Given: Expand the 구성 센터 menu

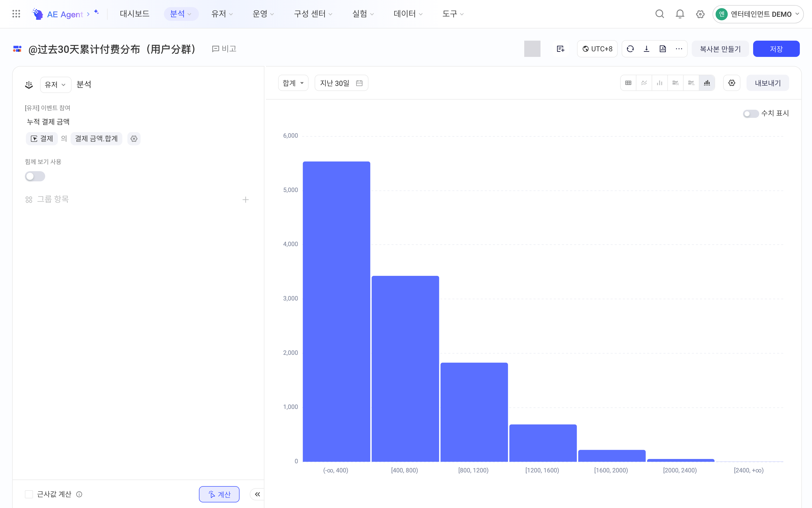Looking at the screenshot, I should 313,14.
